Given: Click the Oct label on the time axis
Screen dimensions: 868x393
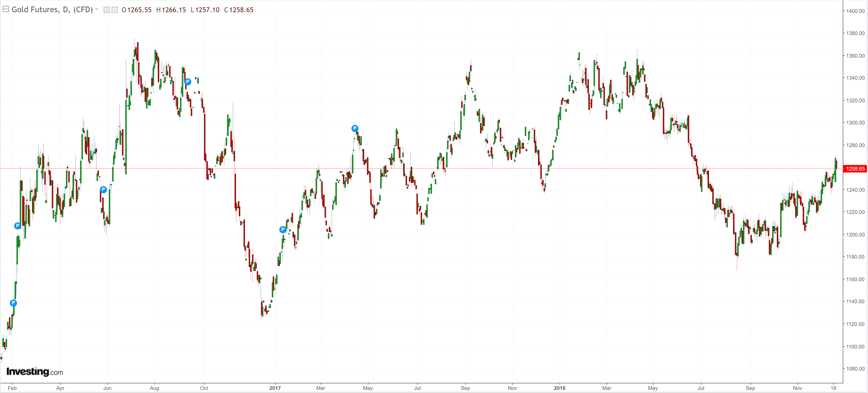Looking at the screenshot, I should 204,388.
